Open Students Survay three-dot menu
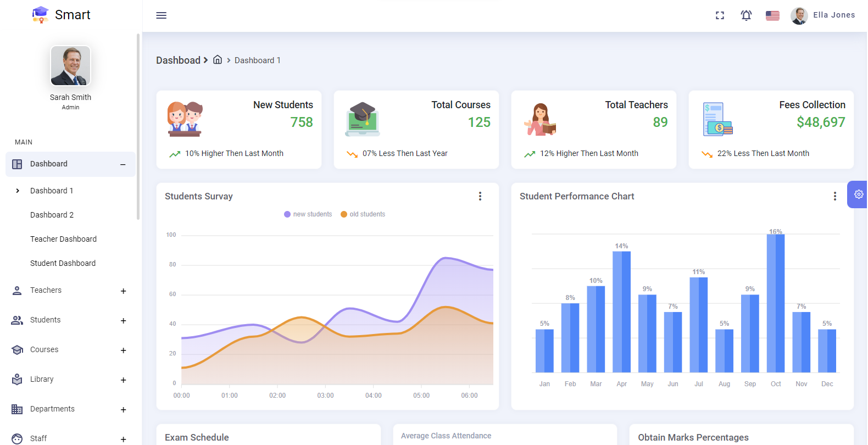The height and width of the screenshot is (445, 868). [x=480, y=196]
